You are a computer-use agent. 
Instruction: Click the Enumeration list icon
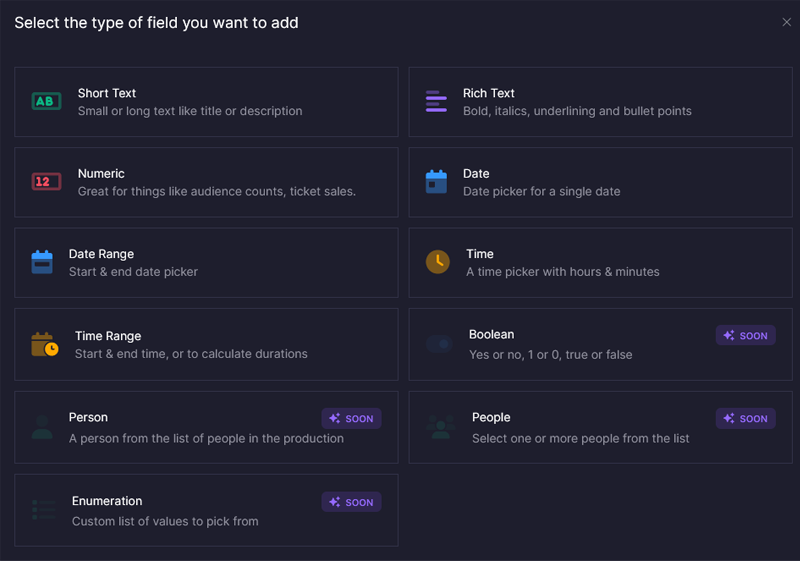tap(44, 510)
